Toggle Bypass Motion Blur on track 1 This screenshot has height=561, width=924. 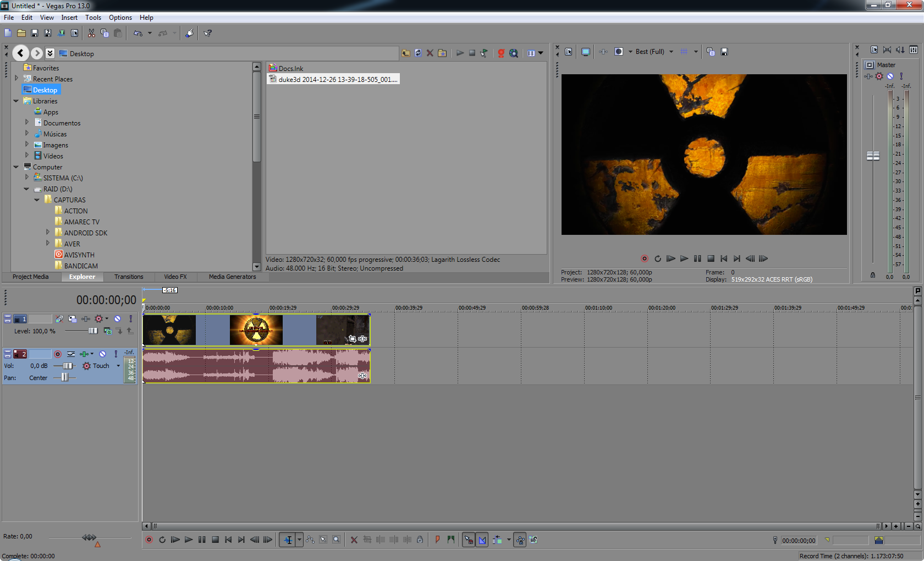coord(59,319)
